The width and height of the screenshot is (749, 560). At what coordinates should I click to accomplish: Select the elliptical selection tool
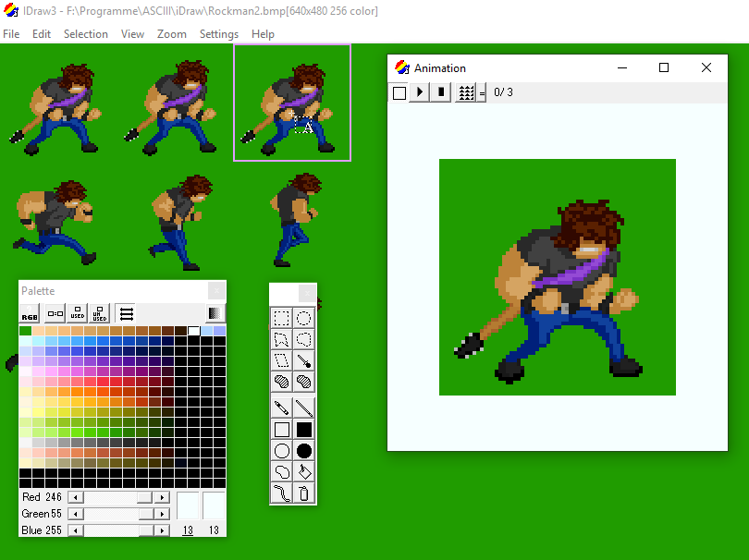[x=303, y=319]
